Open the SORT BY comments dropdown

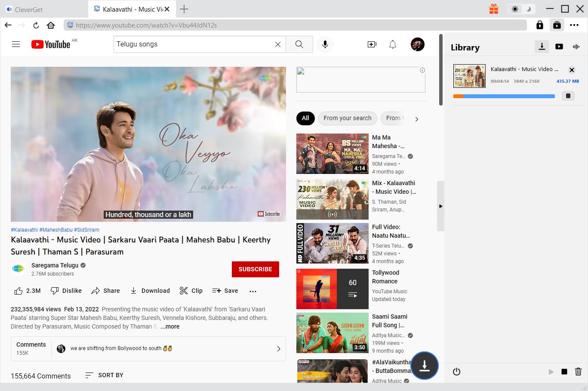tap(105, 375)
